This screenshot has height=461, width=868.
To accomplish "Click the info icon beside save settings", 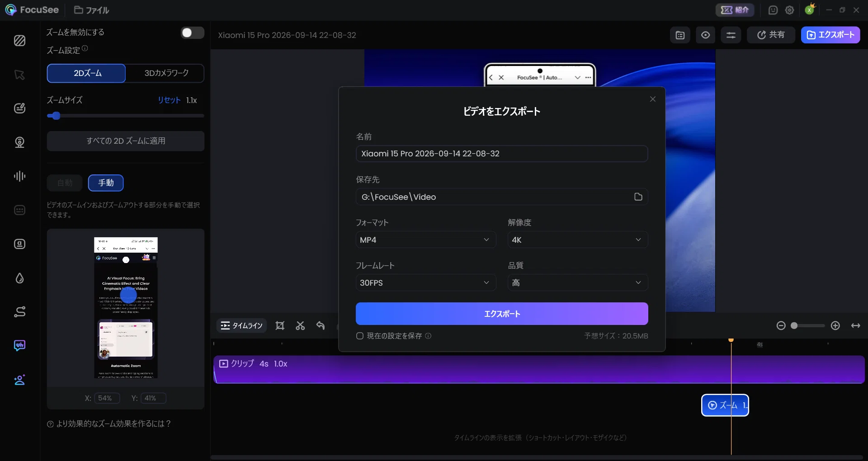I will click(x=428, y=336).
